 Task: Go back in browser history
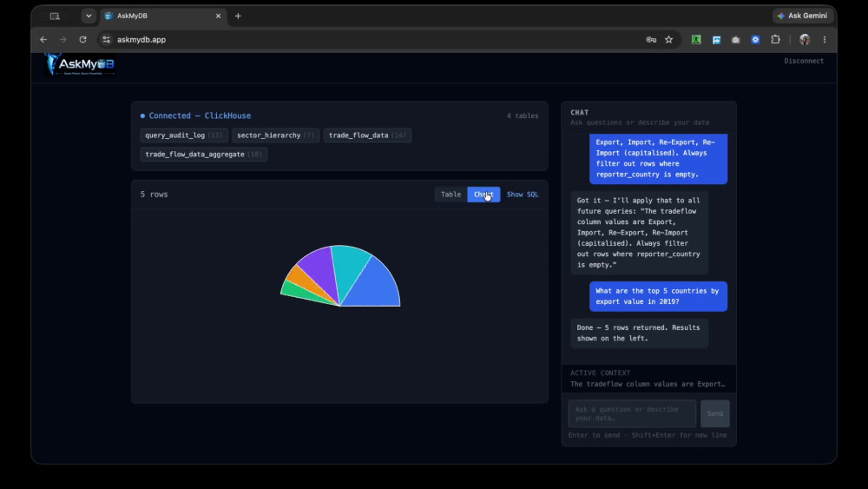pos(43,39)
